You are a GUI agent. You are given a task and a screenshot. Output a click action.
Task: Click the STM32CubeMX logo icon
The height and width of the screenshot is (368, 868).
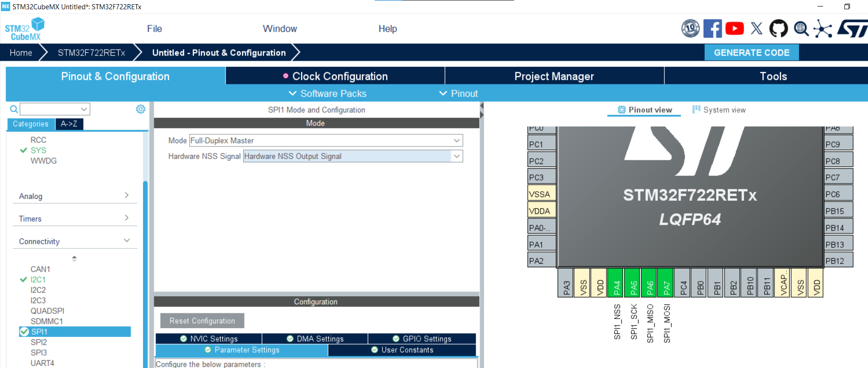point(25,29)
